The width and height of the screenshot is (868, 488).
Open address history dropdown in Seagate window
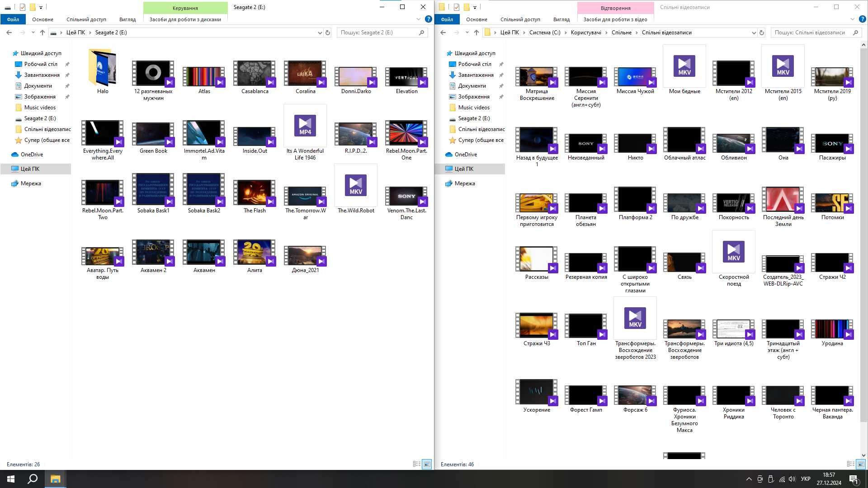click(320, 33)
